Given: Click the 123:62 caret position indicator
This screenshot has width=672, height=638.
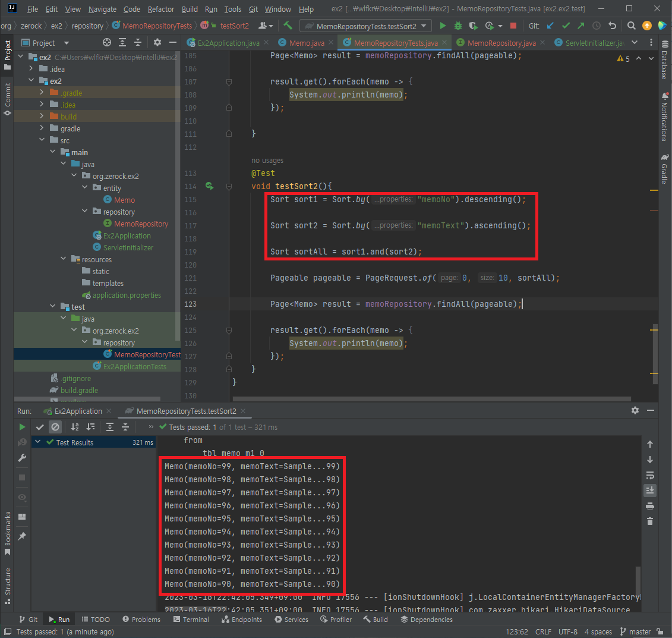Looking at the screenshot, I should coord(517,631).
